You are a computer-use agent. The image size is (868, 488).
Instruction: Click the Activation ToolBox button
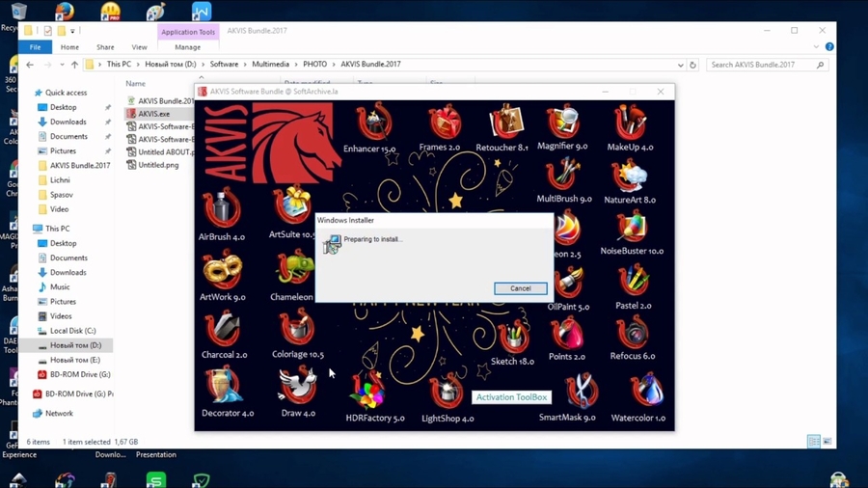511,397
